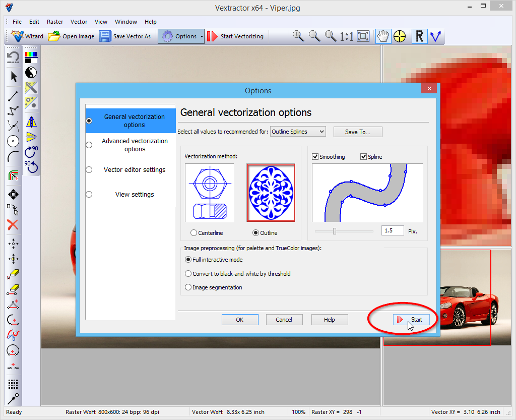Open the Raster menu
This screenshot has height=420, width=516.
click(x=55, y=22)
